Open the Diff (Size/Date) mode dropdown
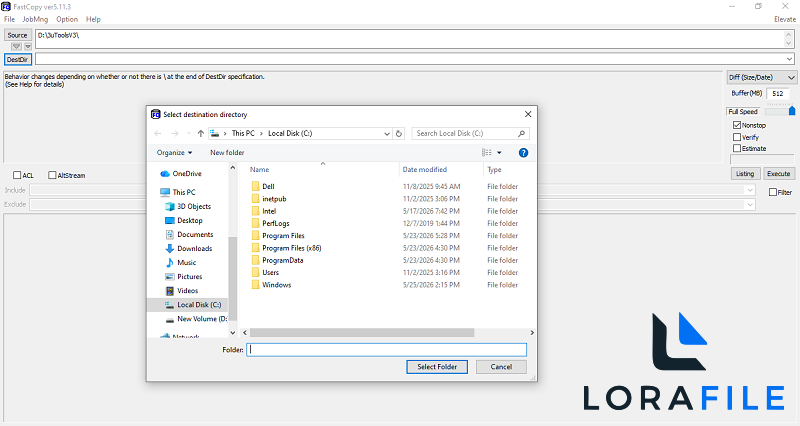The height and width of the screenshot is (426, 800). point(761,77)
